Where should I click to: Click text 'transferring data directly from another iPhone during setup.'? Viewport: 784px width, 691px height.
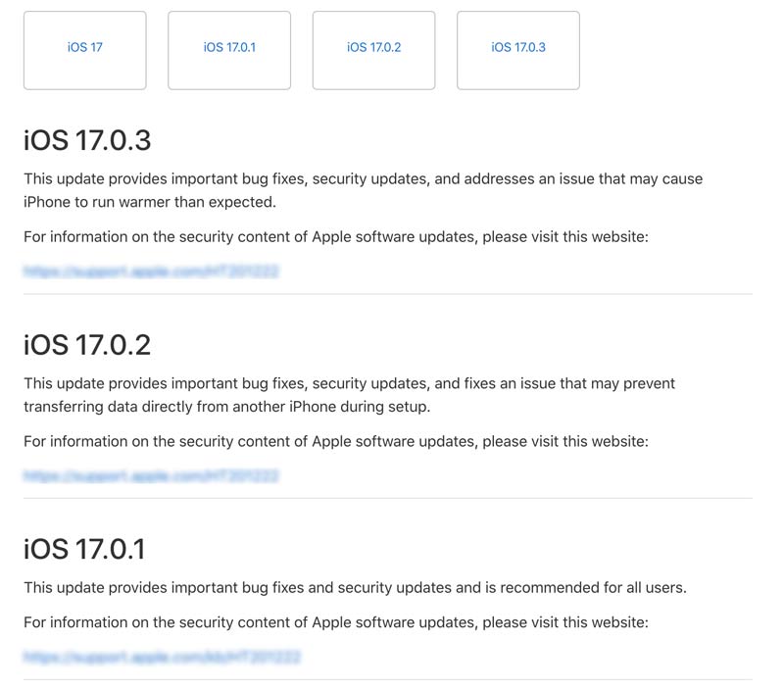pos(227,407)
